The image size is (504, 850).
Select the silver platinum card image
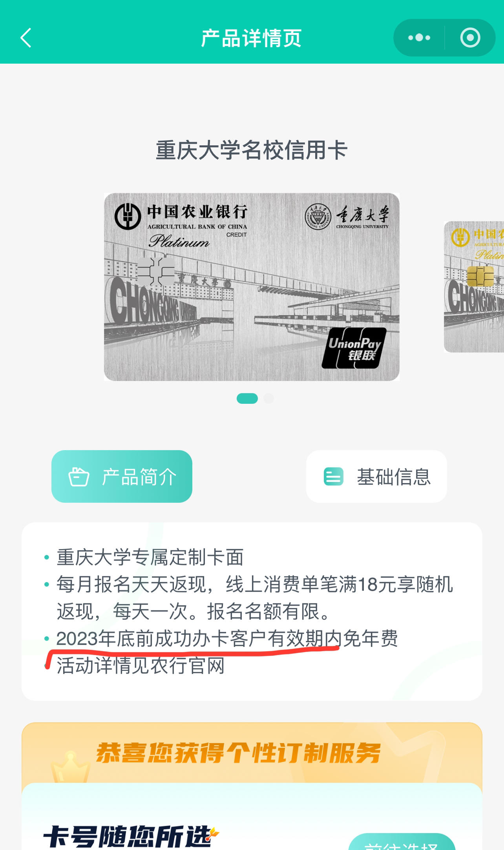coord(252,287)
